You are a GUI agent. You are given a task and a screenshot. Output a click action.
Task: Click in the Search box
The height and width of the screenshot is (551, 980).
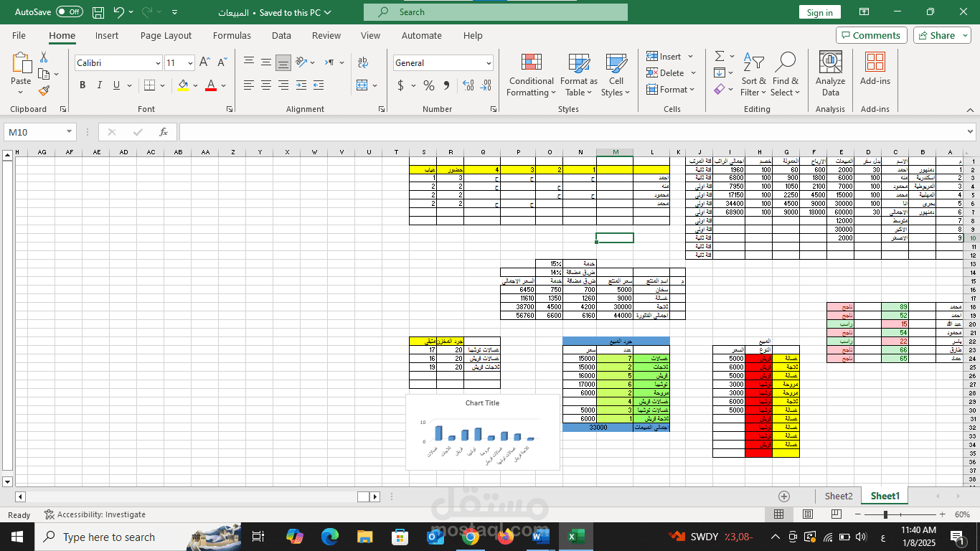click(x=495, y=12)
